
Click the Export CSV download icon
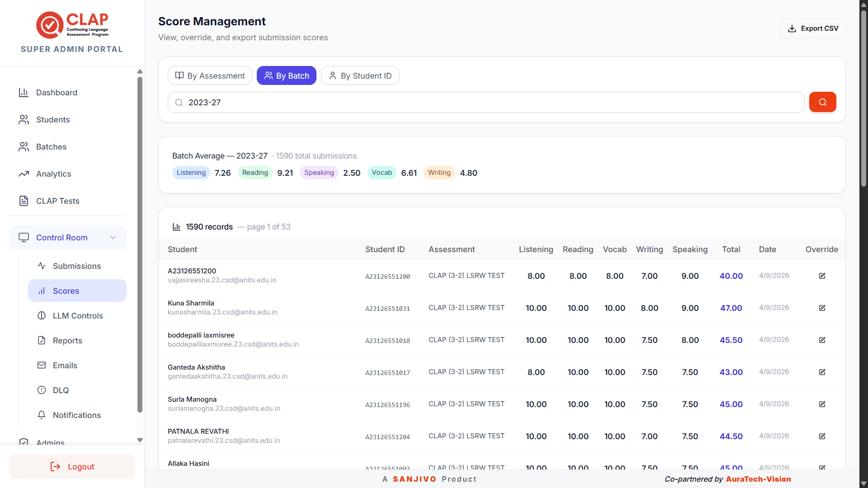(x=792, y=28)
